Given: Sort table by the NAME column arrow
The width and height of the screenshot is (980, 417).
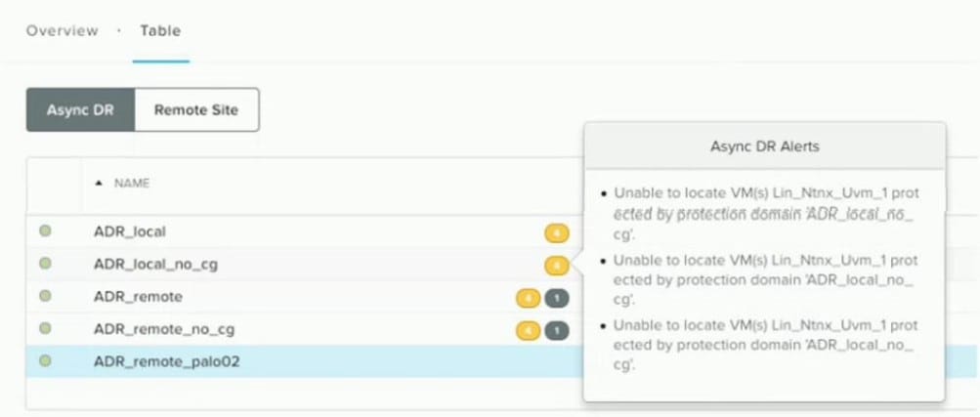Looking at the screenshot, I should coord(98,183).
